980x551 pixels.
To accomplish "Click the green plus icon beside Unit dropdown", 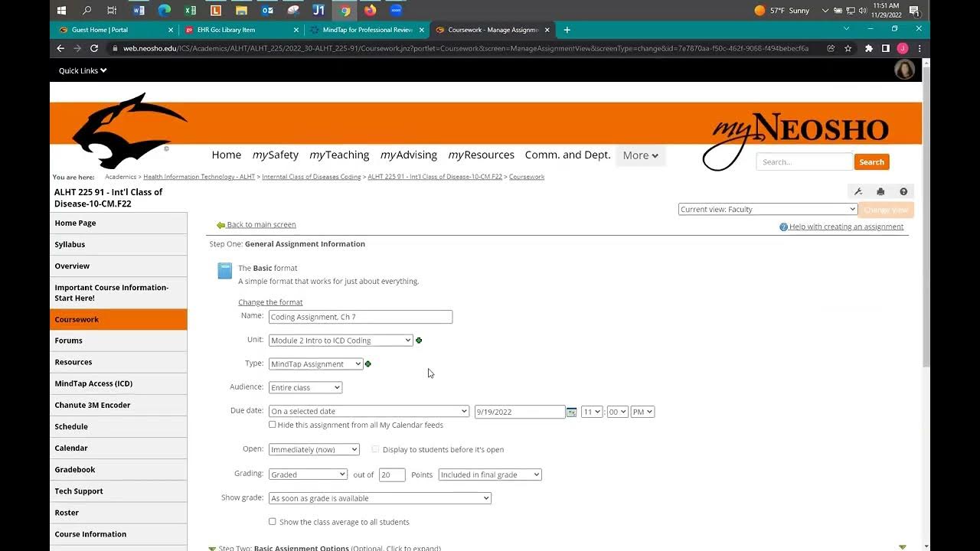I will 419,341.
